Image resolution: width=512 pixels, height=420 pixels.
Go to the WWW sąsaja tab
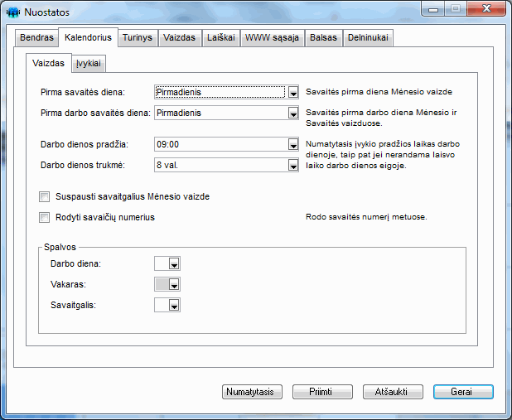(x=273, y=38)
